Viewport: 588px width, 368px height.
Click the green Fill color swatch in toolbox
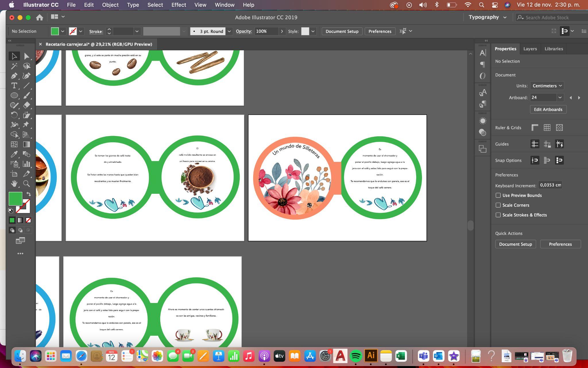(x=15, y=198)
